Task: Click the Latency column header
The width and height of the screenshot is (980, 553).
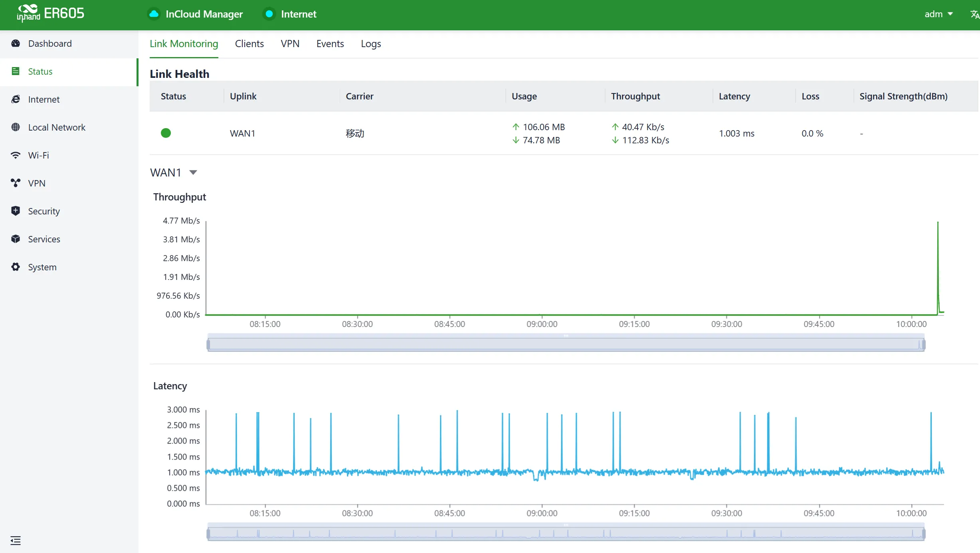Action: pos(734,96)
